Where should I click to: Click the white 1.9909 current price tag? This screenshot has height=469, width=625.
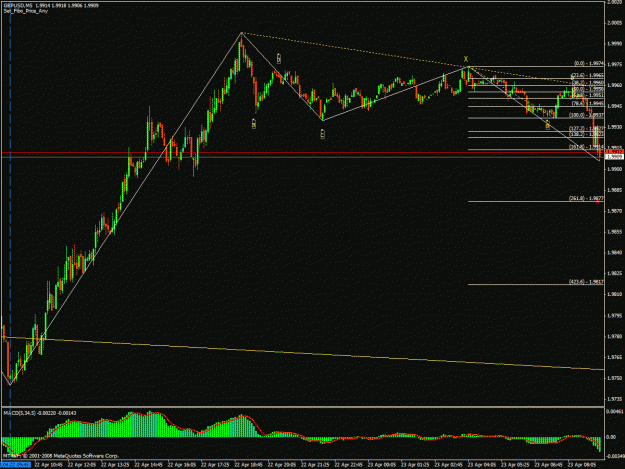[x=614, y=157]
